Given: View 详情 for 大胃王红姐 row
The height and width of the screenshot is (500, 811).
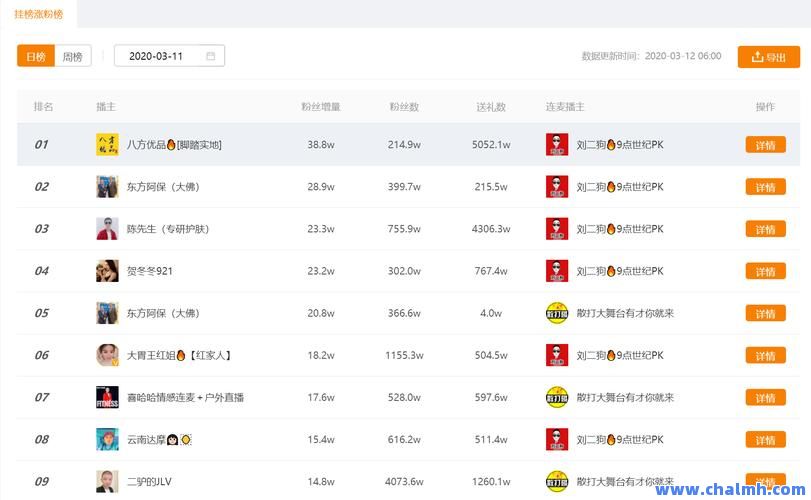Looking at the screenshot, I should pyautogui.click(x=765, y=355).
